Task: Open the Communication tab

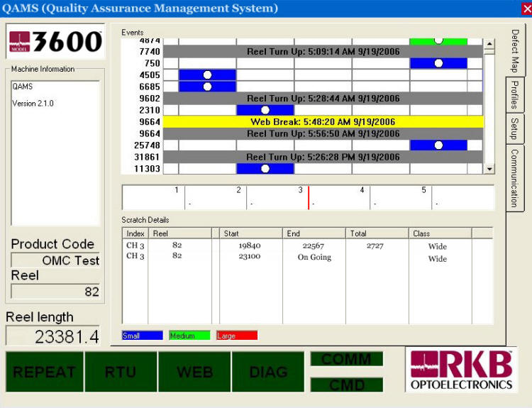Action: pyautogui.click(x=514, y=177)
